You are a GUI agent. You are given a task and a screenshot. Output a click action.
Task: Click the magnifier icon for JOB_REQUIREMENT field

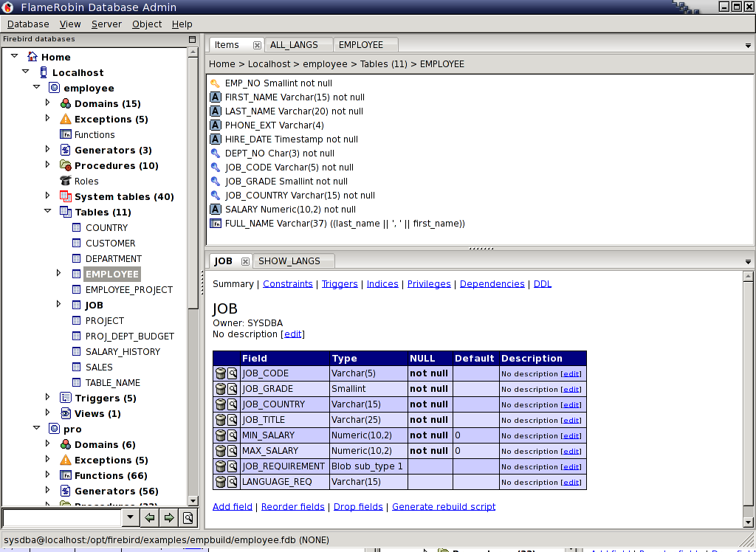pos(233,466)
